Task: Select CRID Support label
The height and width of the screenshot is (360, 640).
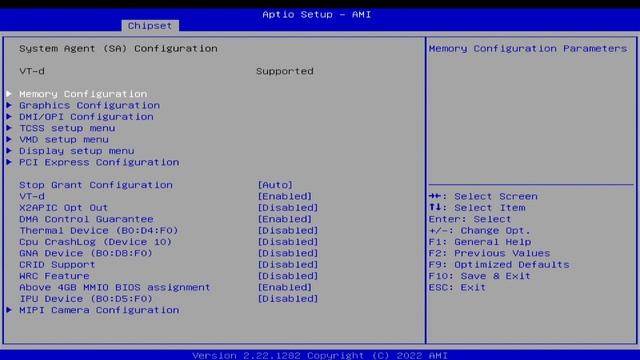Action: (57, 265)
